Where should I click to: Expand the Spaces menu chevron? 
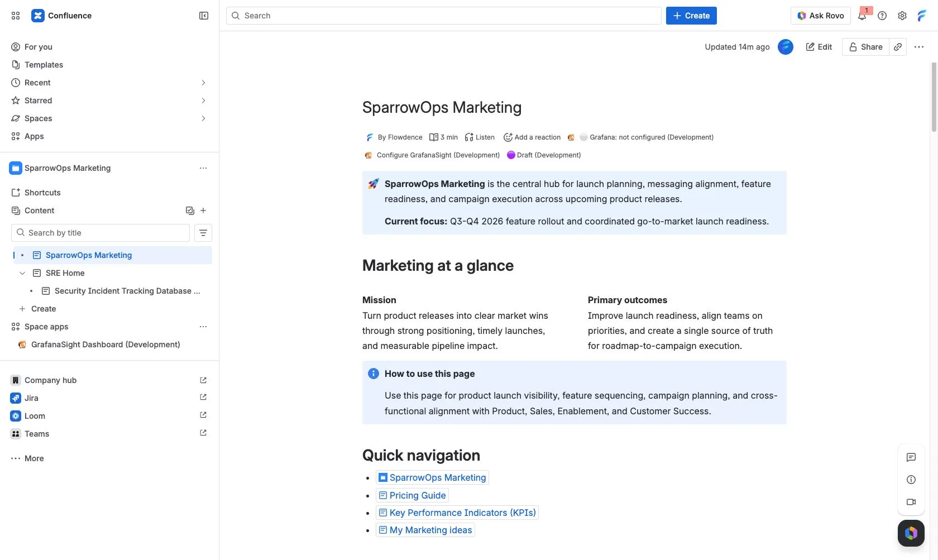(x=203, y=118)
